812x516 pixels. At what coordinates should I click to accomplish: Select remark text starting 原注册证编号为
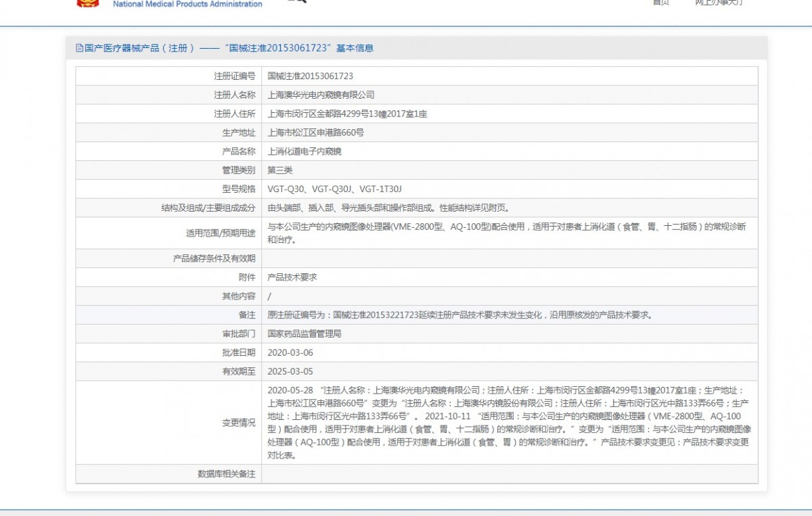click(x=459, y=315)
